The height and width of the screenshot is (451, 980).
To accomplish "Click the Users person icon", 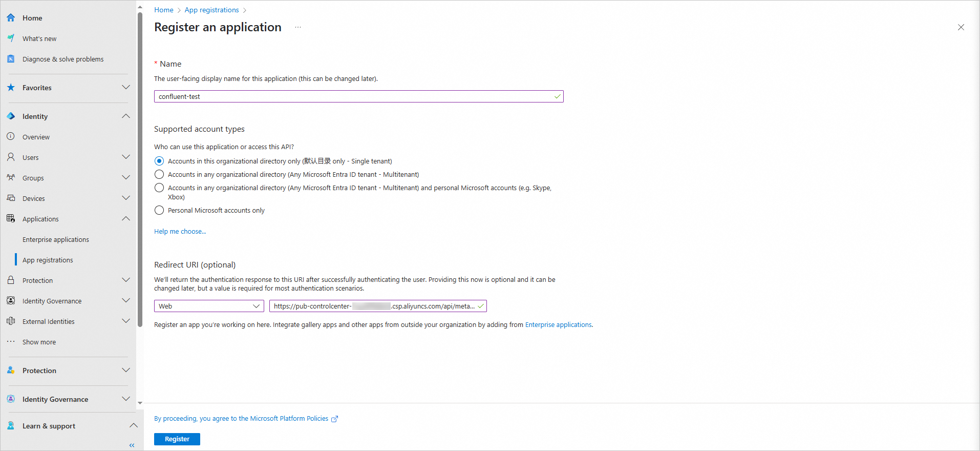I will pos(11,157).
